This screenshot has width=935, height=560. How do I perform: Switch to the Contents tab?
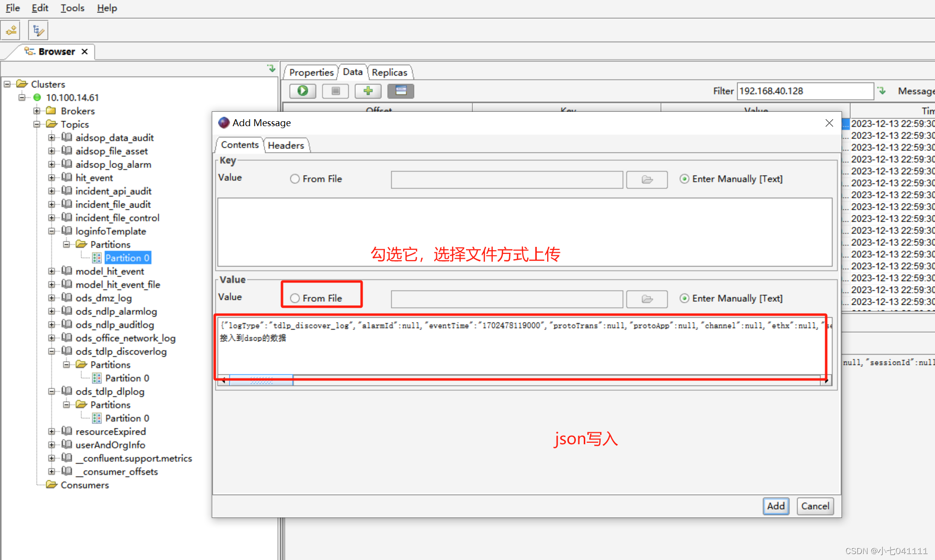click(240, 145)
